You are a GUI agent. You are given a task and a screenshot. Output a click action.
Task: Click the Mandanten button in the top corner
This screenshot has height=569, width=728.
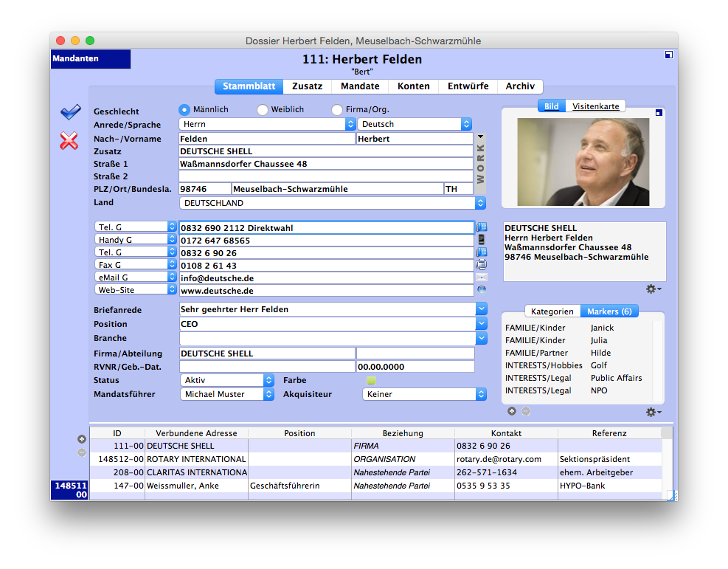[x=89, y=59]
